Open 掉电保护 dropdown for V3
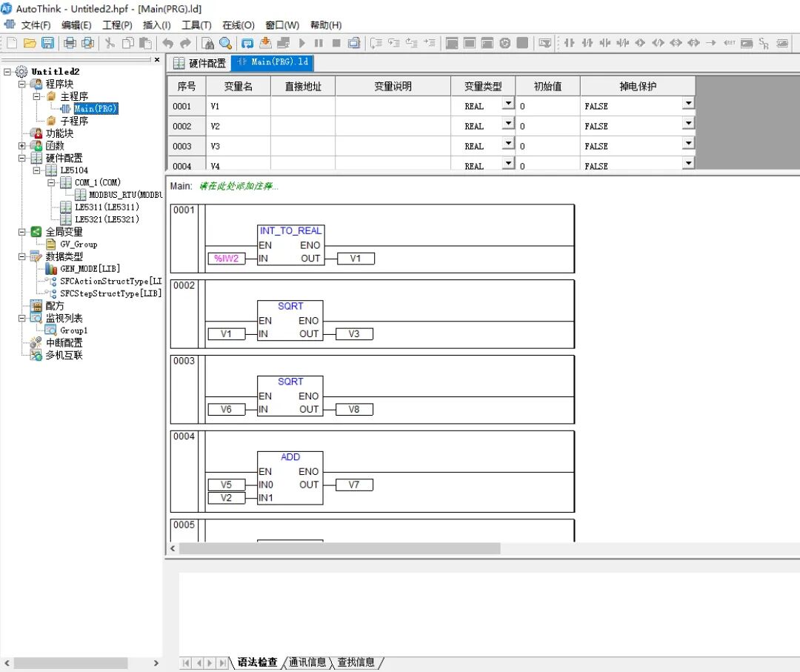The image size is (800, 672). [688, 144]
